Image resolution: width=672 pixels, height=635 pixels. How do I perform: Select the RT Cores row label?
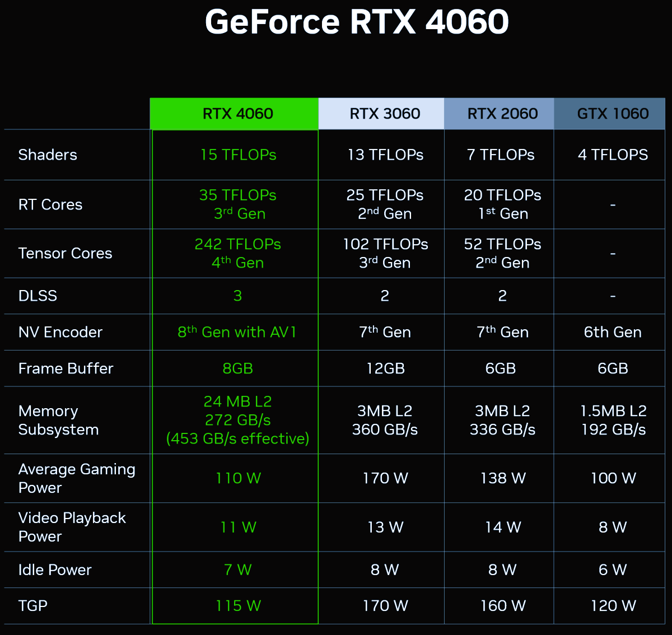point(50,205)
